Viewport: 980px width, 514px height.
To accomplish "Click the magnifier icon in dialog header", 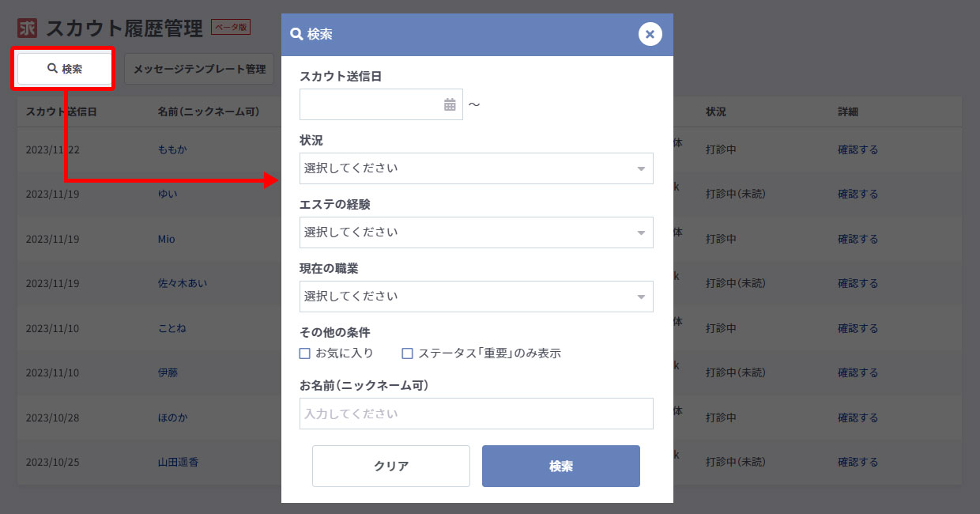I will coord(296,34).
